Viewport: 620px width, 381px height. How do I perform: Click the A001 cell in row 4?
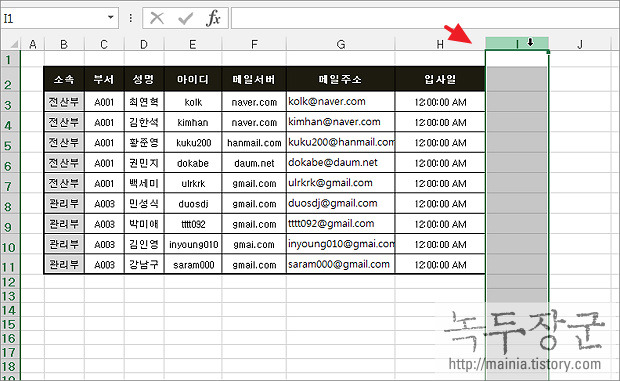(104, 122)
